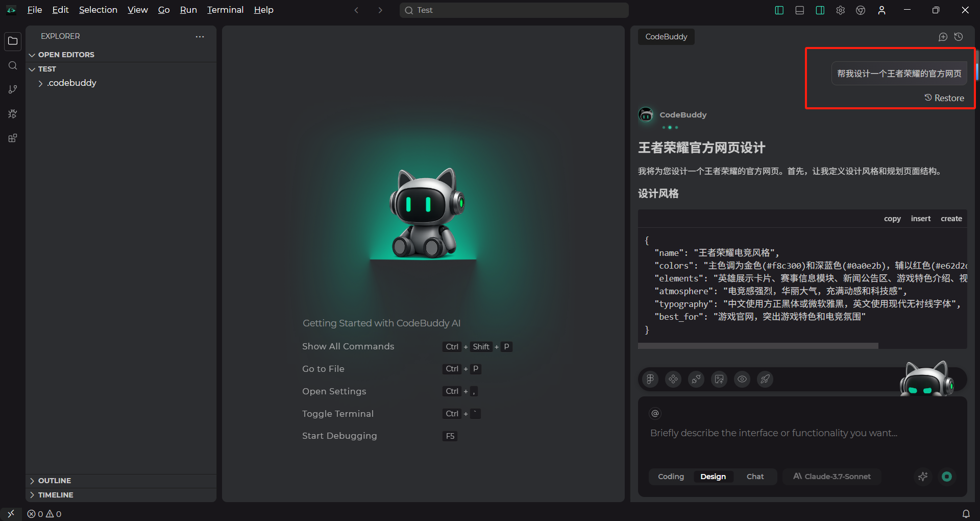Expand the Outline section

pyautogui.click(x=121, y=481)
